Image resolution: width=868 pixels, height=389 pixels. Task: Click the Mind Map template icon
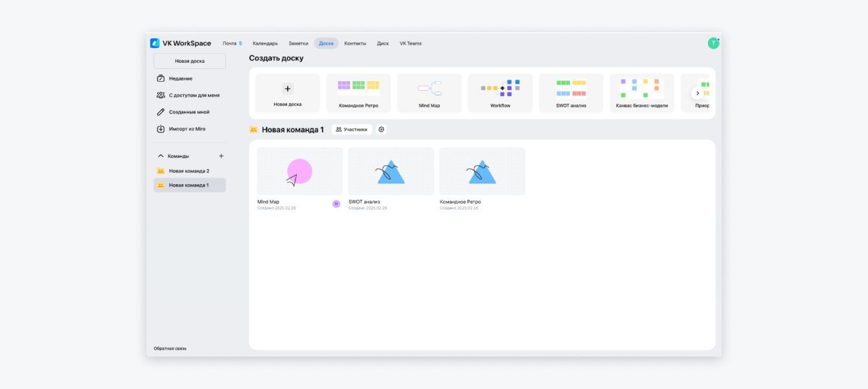pos(429,88)
